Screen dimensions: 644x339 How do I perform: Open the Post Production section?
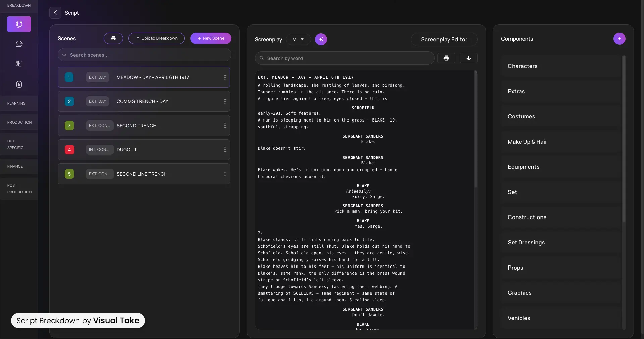point(18,189)
